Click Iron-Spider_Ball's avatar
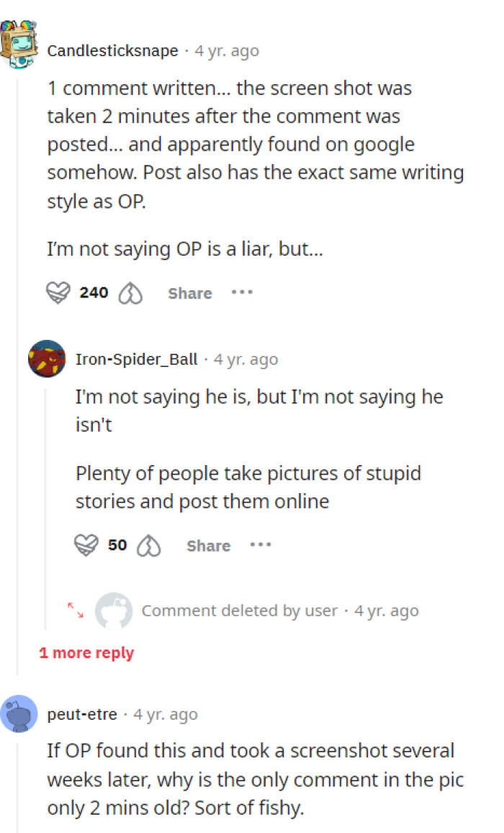504x833 pixels. click(46, 359)
